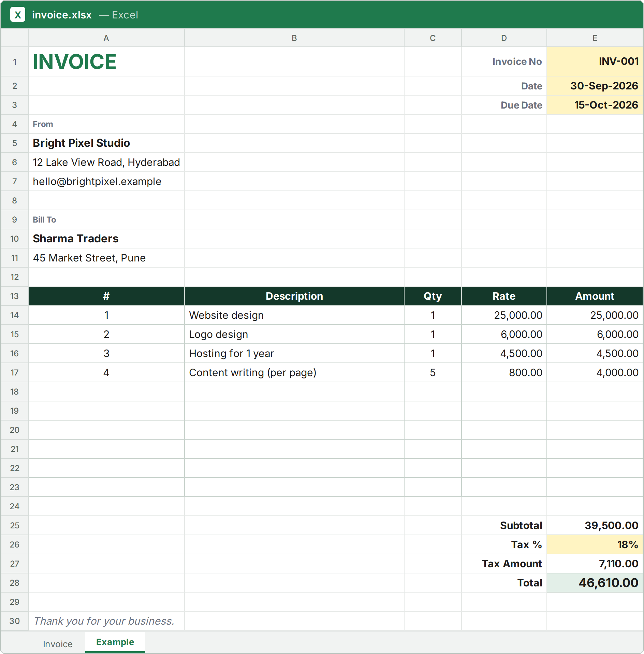Click the Excel app icon in title bar
This screenshot has width=644, height=654.
pos(18,15)
